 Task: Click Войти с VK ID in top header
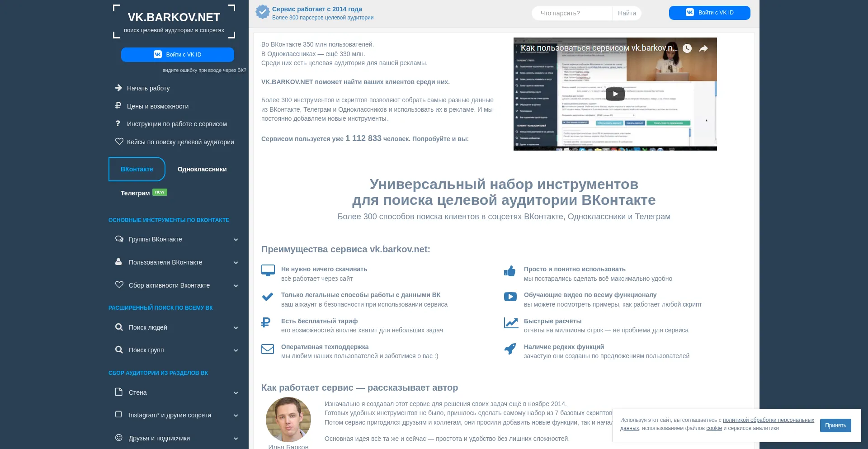[x=709, y=13]
